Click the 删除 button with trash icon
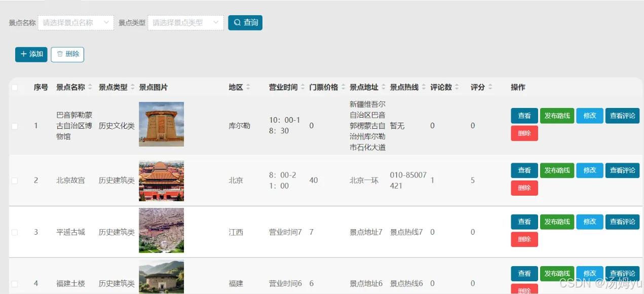The width and height of the screenshot is (644, 294). 67,54
